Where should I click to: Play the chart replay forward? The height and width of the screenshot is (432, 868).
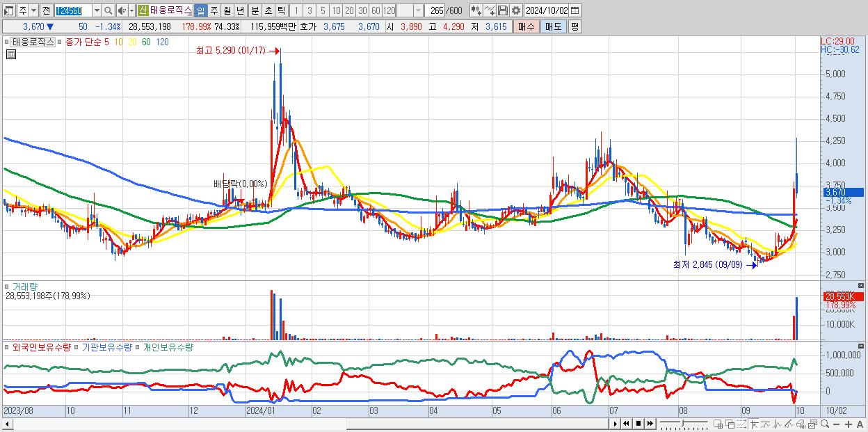(x=615, y=424)
